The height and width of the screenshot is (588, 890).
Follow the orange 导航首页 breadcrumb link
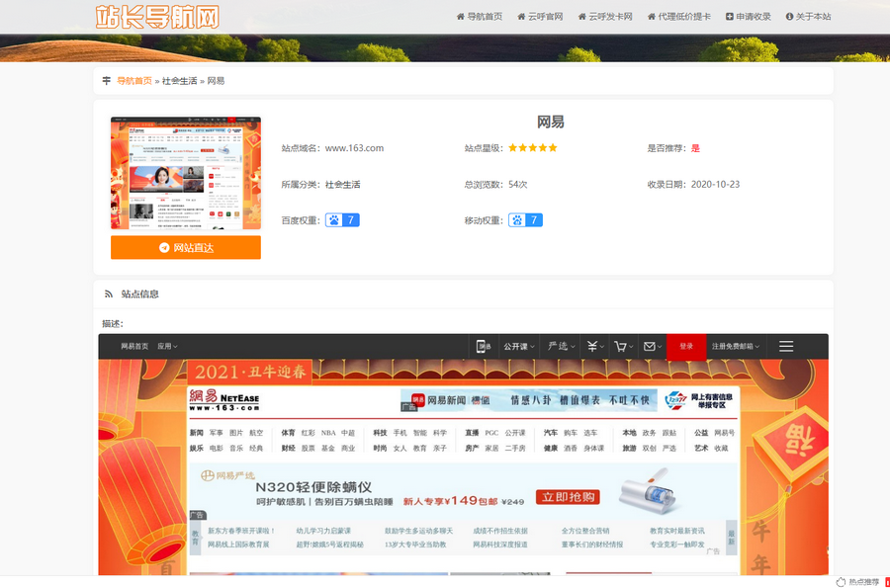(x=134, y=80)
